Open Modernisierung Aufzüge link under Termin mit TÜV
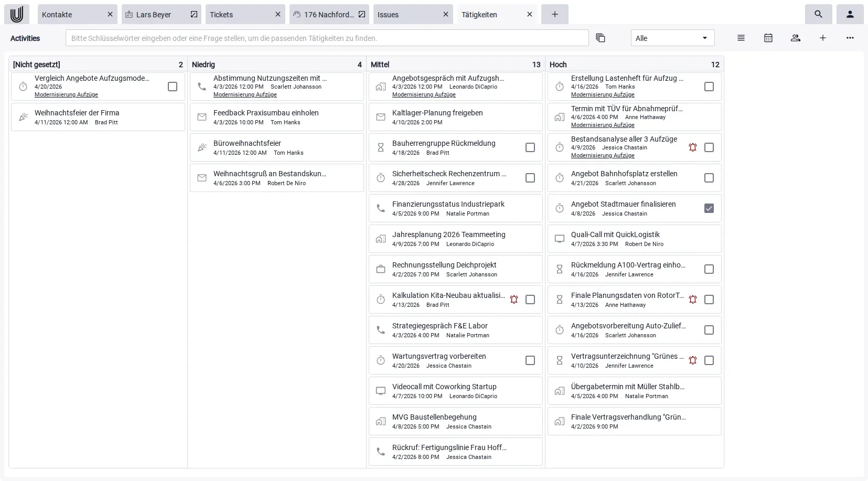868x481 pixels. 603,125
